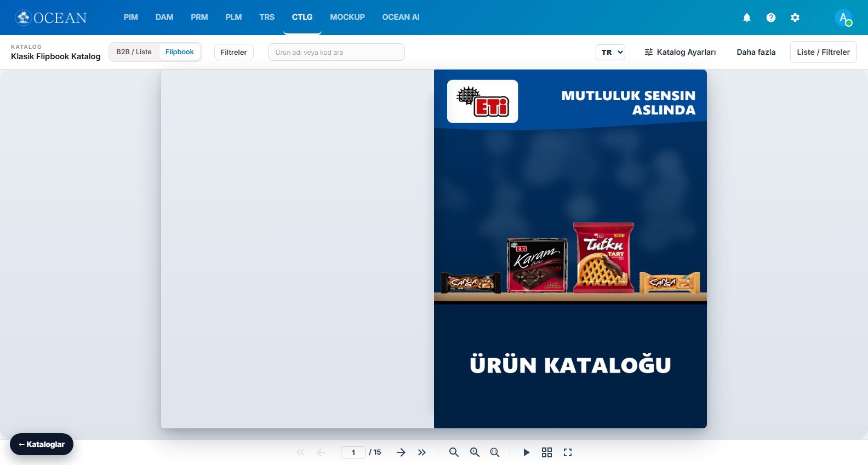Click the OCEAN logo
This screenshot has height=465, width=868.
click(51, 18)
